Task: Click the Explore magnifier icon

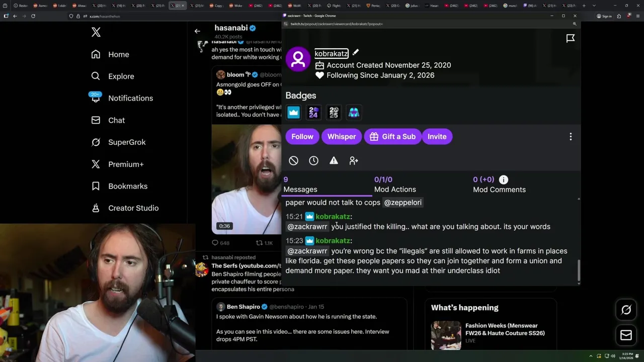Action: pyautogui.click(x=96, y=76)
